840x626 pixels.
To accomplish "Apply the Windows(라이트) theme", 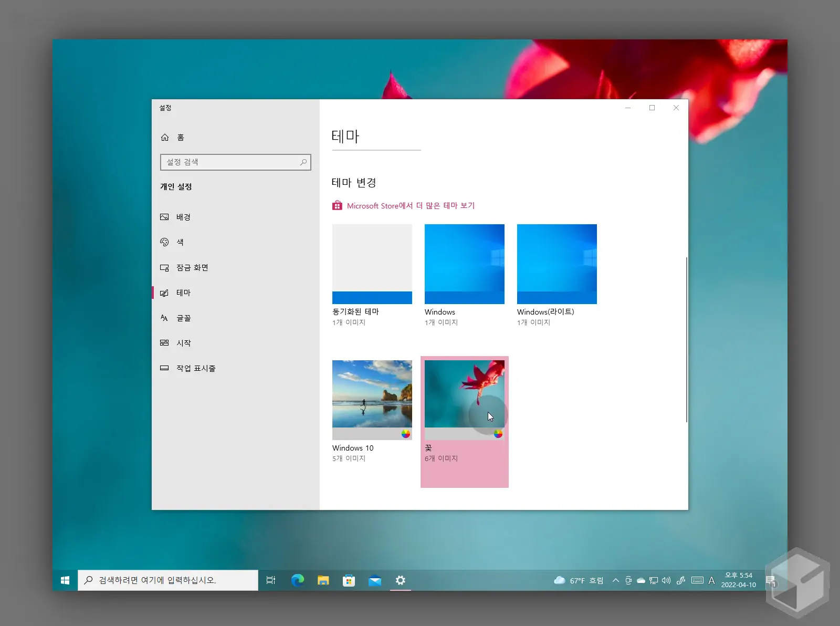I will point(556,264).
